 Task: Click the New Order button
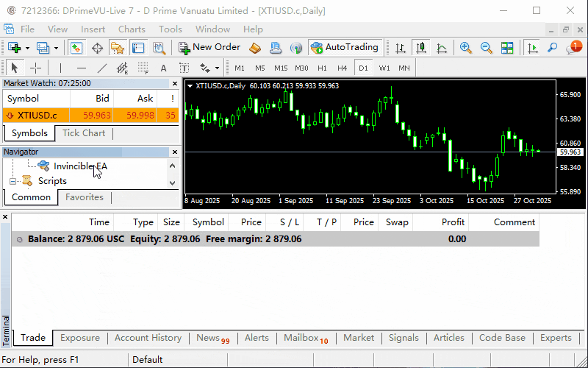coord(209,47)
